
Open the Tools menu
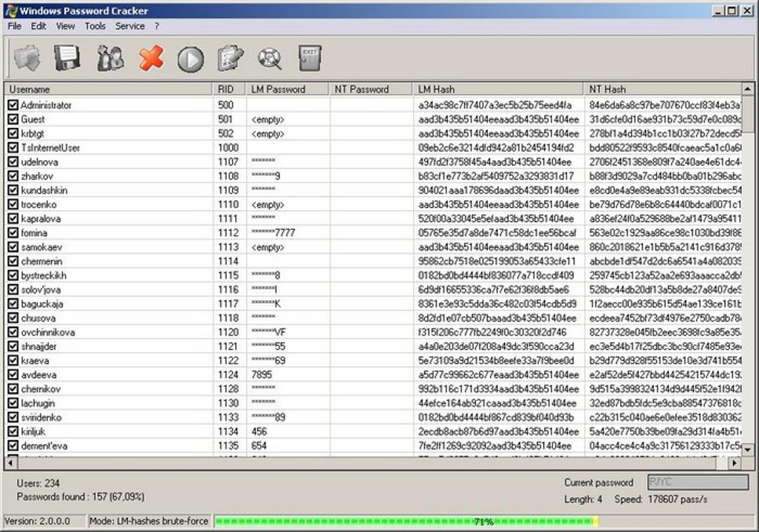[x=95, y=26]
